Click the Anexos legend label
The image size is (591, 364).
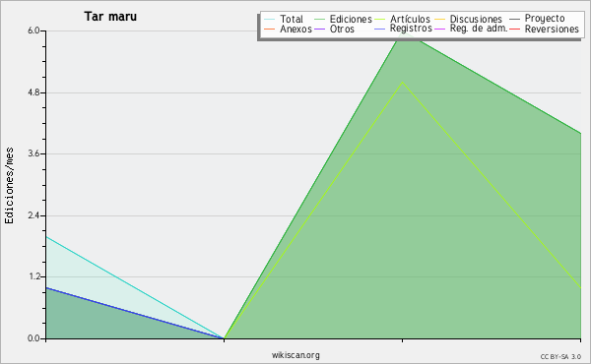click(295, 29)
